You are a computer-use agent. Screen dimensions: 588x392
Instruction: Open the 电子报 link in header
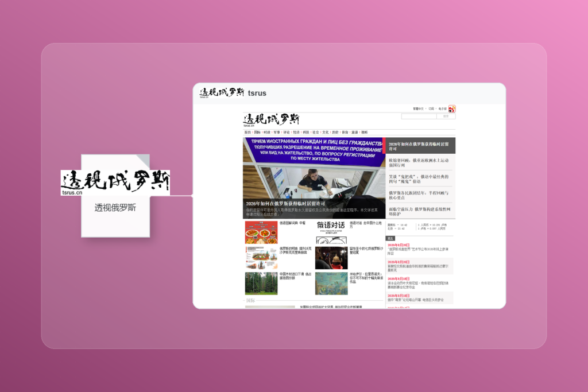pos(443,108)
